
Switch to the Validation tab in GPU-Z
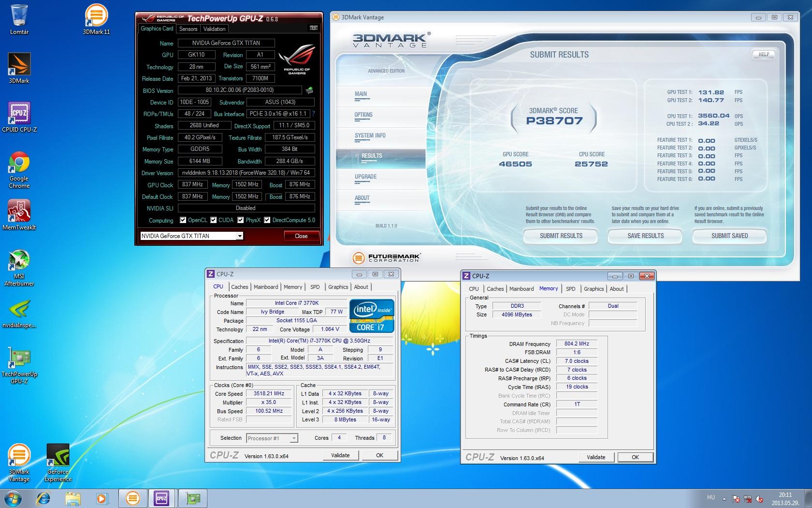click(215, 29)
